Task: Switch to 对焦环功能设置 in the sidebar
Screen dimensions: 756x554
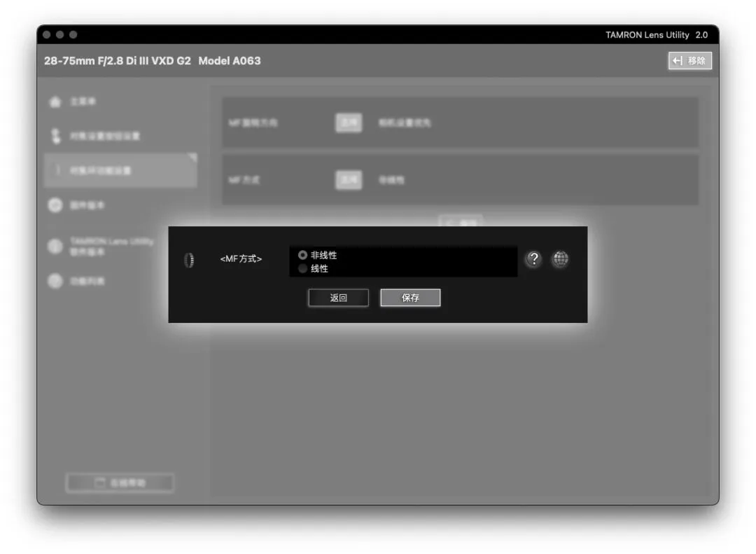Action: coord(120,171)
